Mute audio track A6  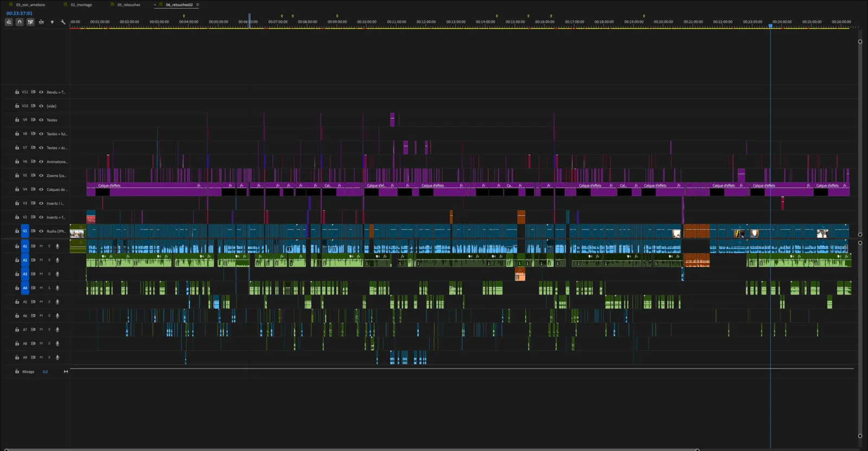41,316
